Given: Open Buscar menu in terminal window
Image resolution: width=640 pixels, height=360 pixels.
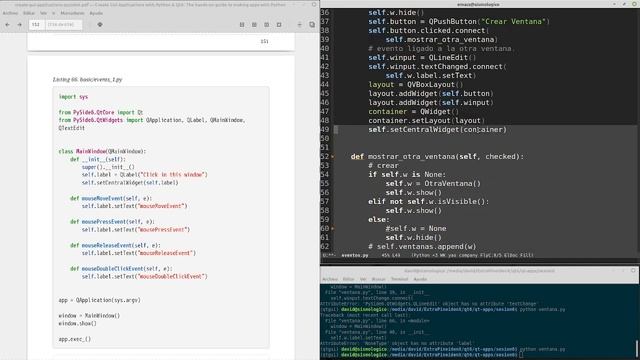Looking at the screenshot, I should (x=378, y=279).
